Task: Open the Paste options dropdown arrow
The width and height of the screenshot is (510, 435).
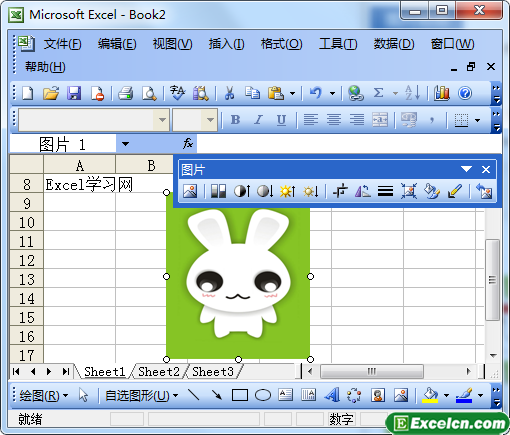Action: click(x=292, y=93)
